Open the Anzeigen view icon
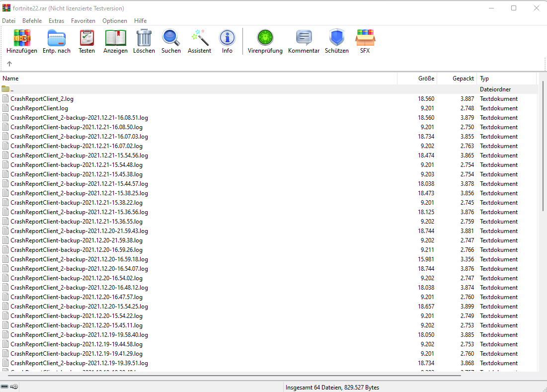The width and height of the screenshot is (547, 392). click(x=115, y=38)
